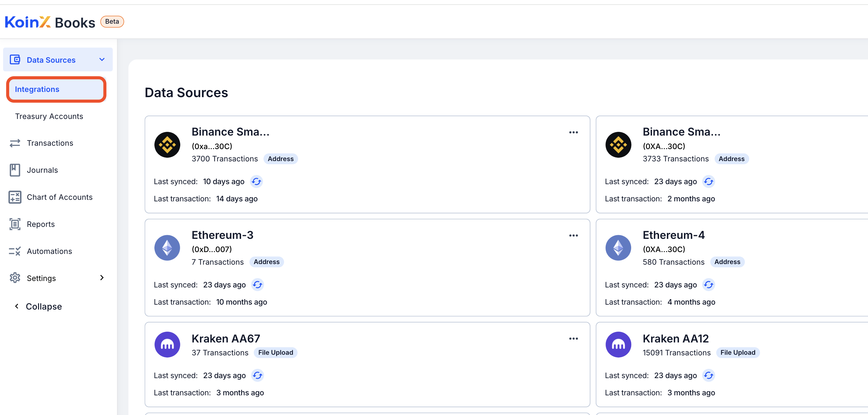Collapse the sidebar via left chevron
The height and width of the screenshot is (415, 868).
pos(17,306)
